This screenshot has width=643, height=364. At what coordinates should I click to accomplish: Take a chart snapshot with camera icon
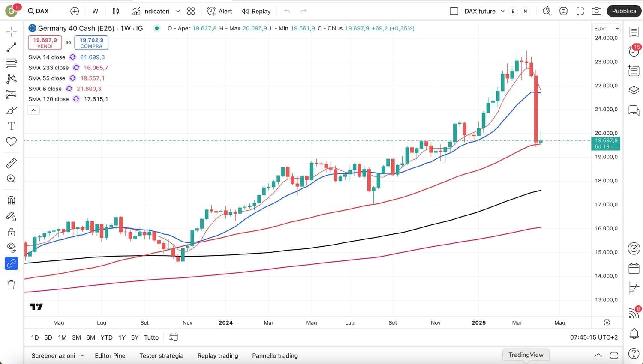point(596,11)
